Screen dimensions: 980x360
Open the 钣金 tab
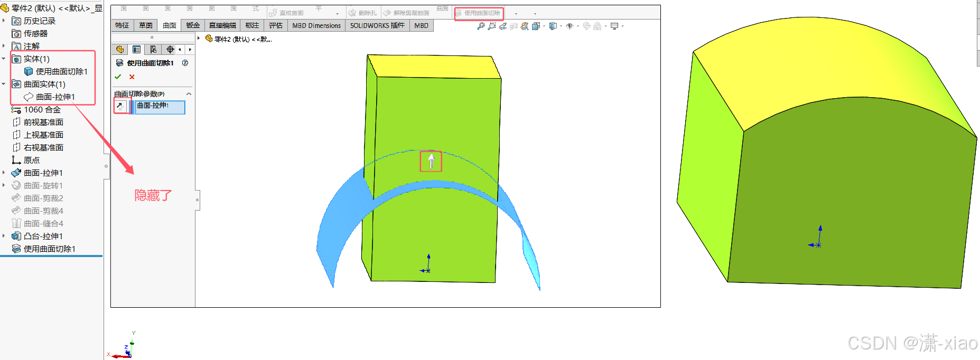193,25
